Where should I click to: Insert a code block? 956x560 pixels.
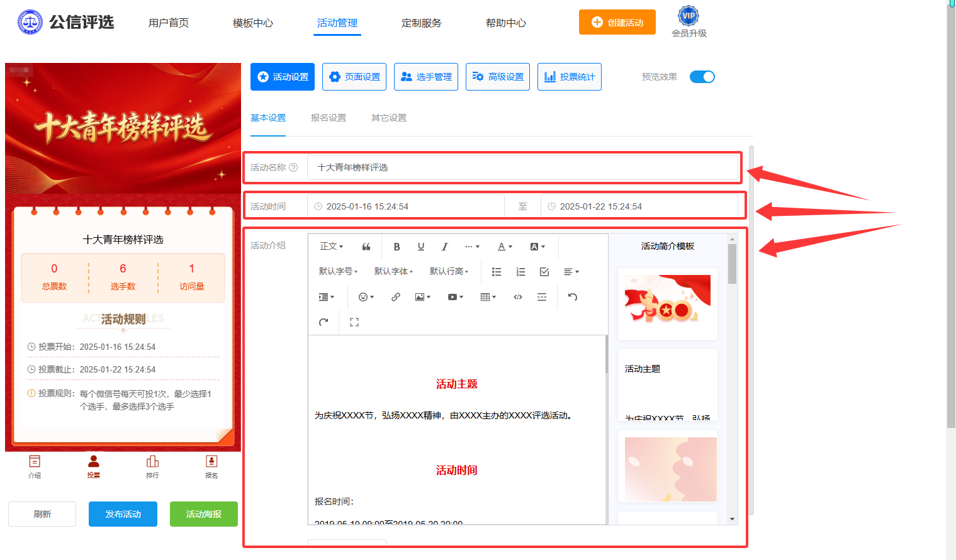(518, 297)
